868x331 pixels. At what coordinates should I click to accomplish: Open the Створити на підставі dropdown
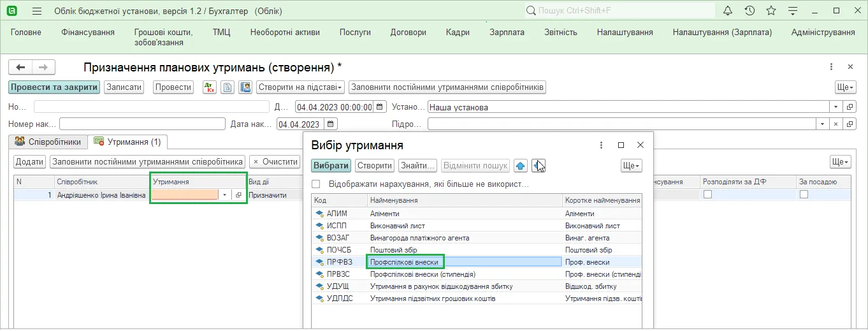click(x=301, y=87)
